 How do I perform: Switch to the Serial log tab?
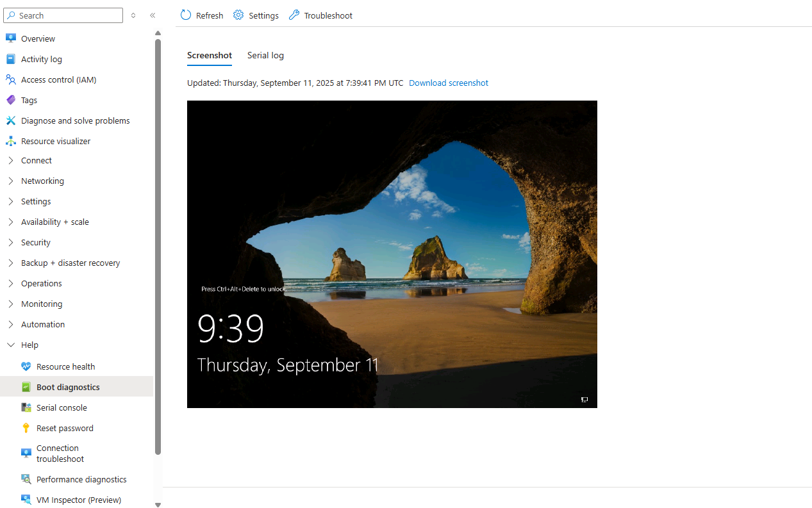(265, 55)
